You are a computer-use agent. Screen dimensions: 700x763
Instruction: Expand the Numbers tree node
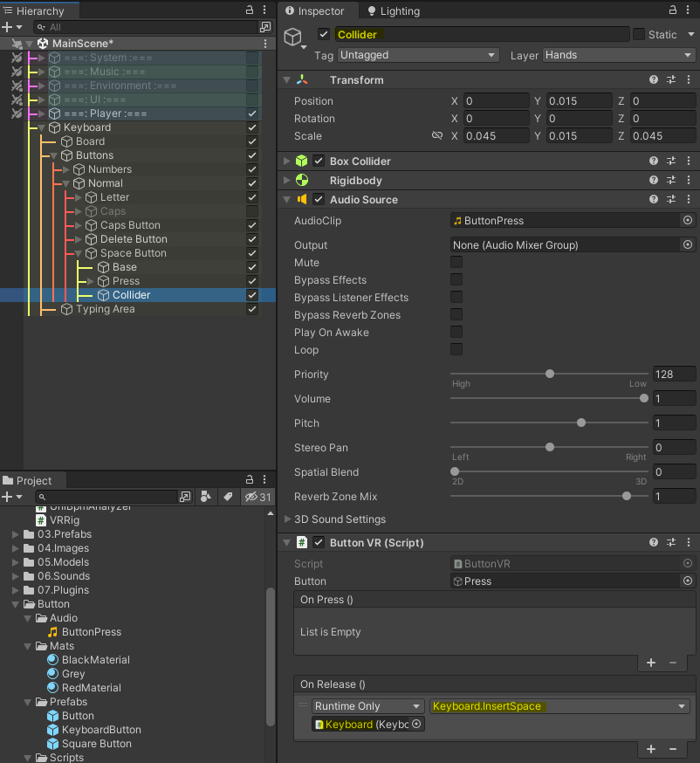coord(66,169)
